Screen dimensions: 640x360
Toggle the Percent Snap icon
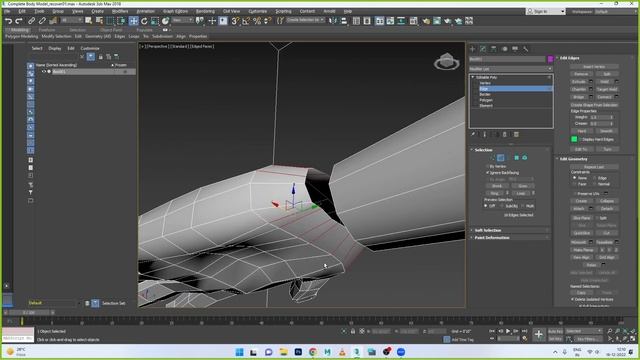pyautogui.click(x=257, y=21)
